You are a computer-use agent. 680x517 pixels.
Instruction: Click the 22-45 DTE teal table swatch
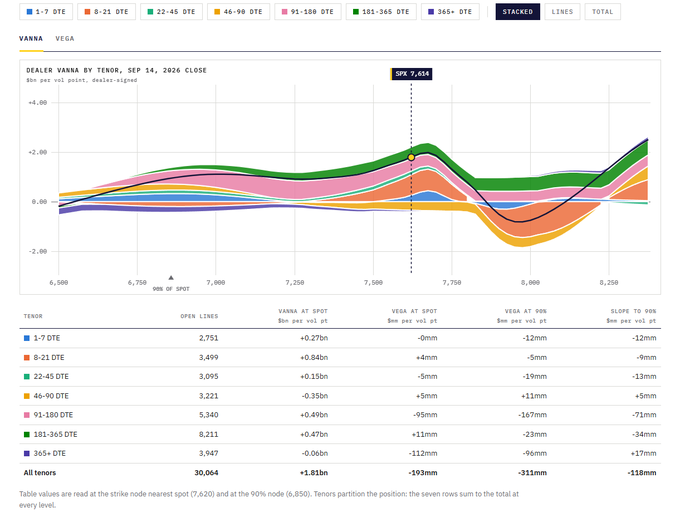(26, 376)
